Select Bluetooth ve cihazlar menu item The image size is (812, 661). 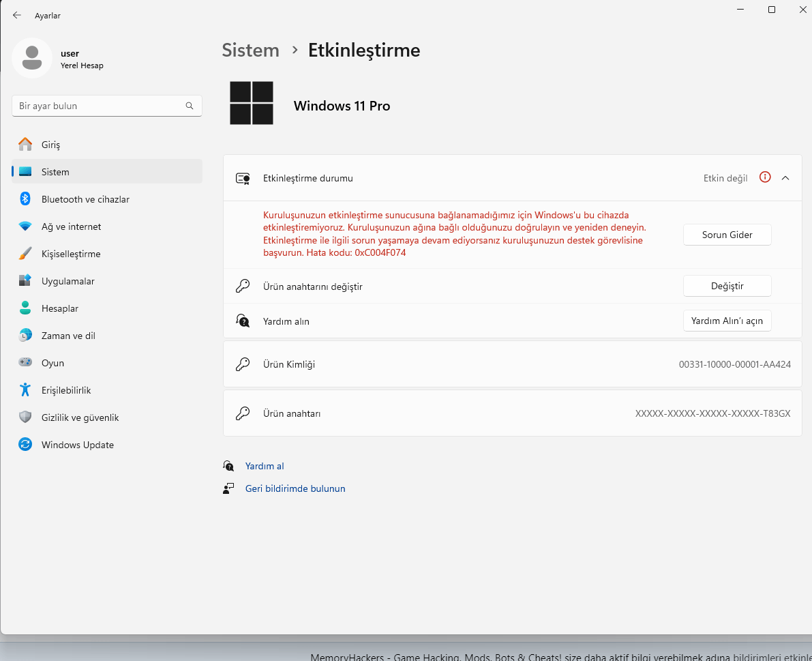(106, 199)
